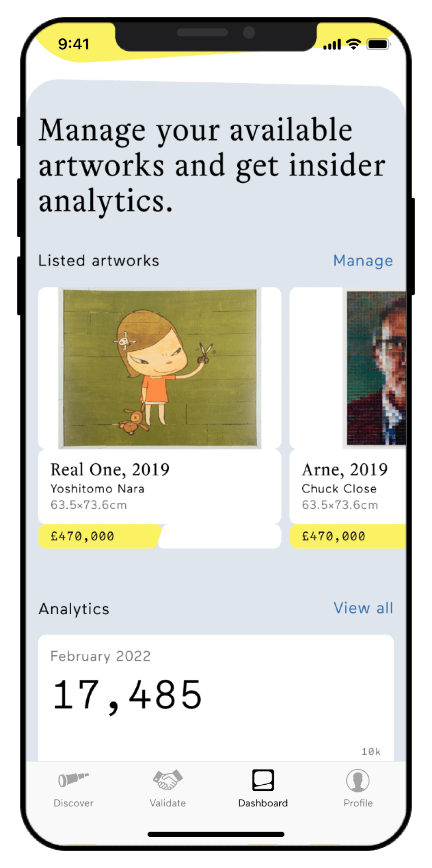Tap the Arne £470,000 price tag
This screenshot has width=432, height=868.
click(x=334, y=536)
